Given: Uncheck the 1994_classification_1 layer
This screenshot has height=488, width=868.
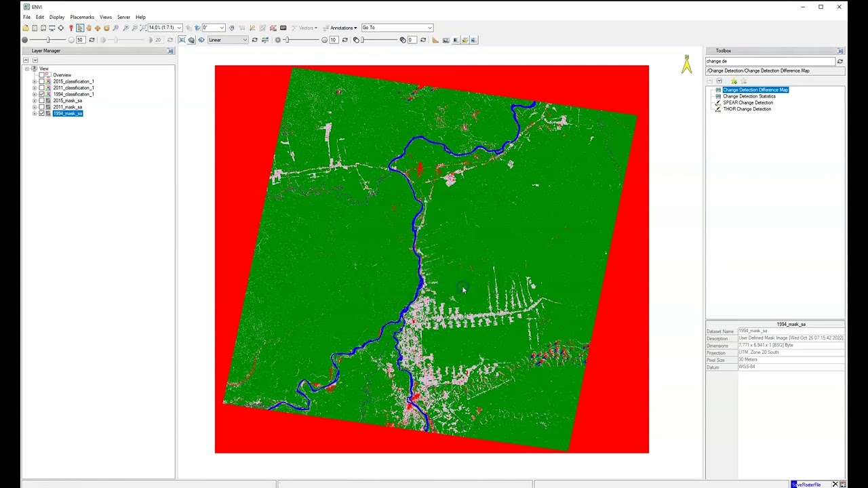Looking at the screenshot, I should click(x=41, y=94).
